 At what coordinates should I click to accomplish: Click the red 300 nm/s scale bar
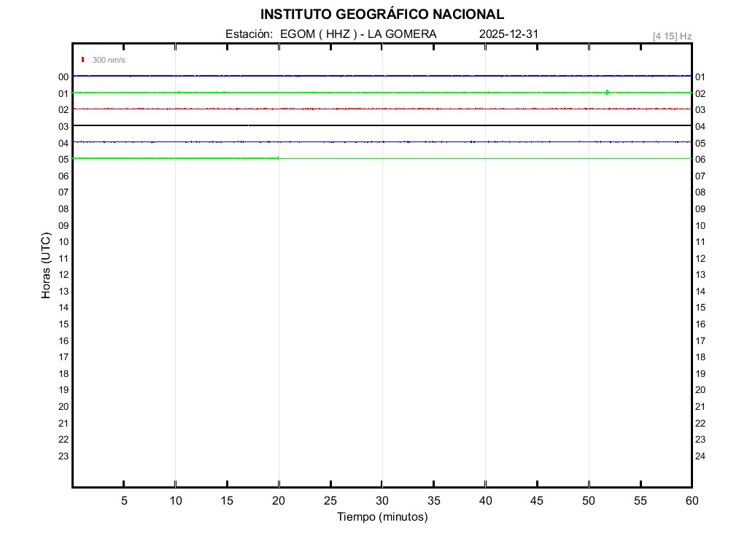(83, 60)
